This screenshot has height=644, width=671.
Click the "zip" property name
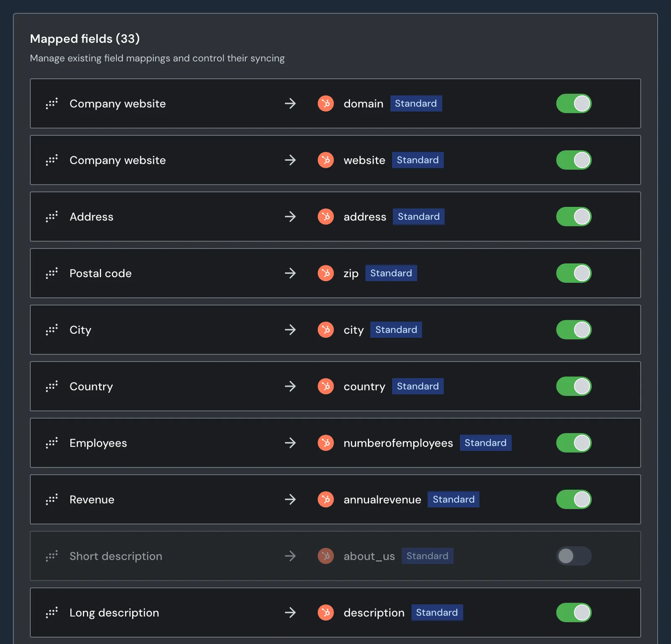(351, 274)
